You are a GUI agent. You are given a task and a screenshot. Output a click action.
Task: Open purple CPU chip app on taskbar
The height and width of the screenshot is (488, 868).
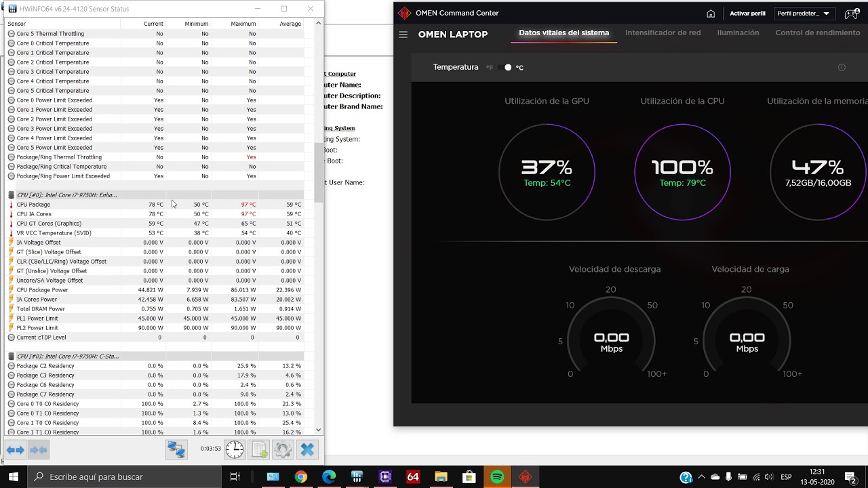pyautogui.click(x=385, y=476)
